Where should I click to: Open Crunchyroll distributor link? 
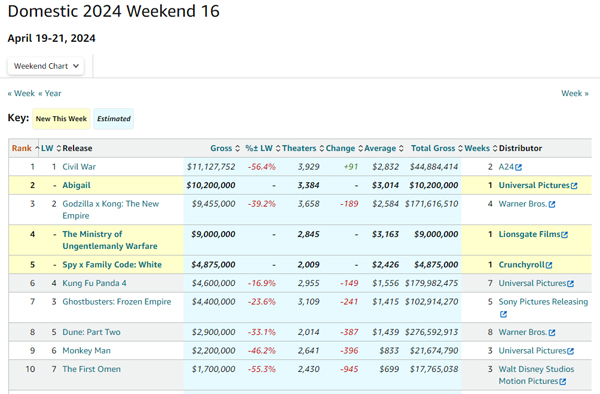click(x=522, y=265)
